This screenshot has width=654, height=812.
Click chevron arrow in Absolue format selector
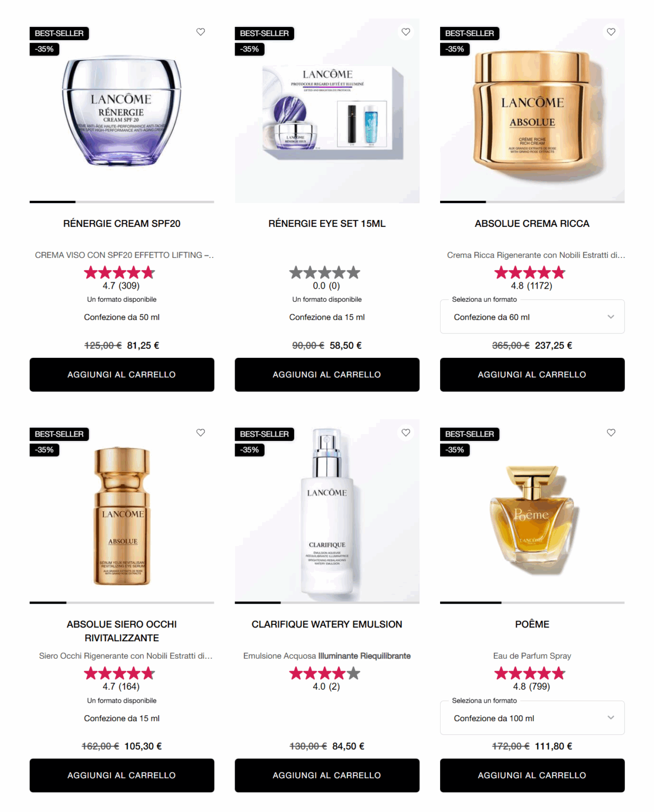click(x=611, y=317)
